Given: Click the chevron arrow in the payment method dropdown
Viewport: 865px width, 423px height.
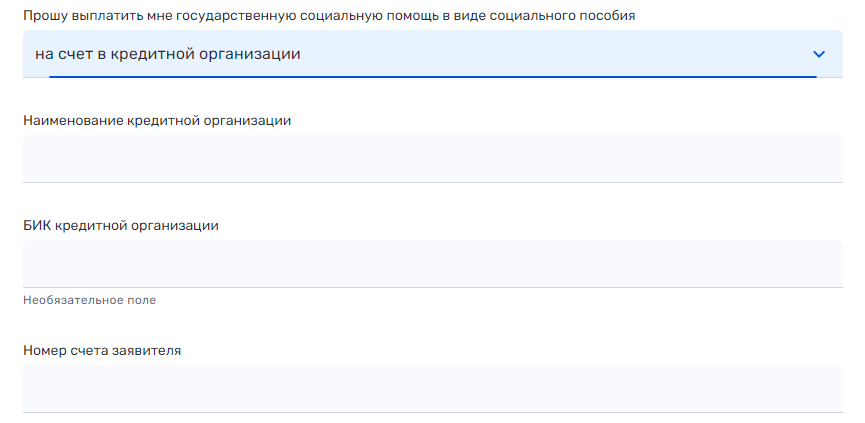Looking at the screenshot, I should (819, 54).
